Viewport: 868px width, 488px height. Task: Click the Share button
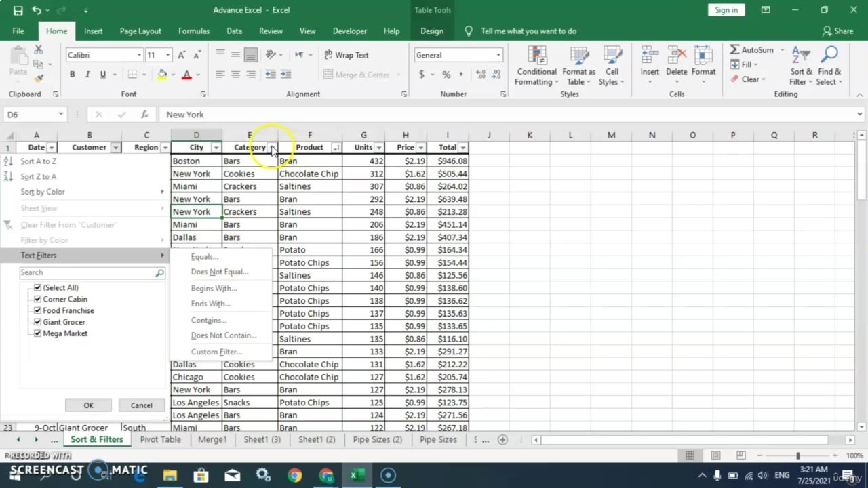point(837,31)
